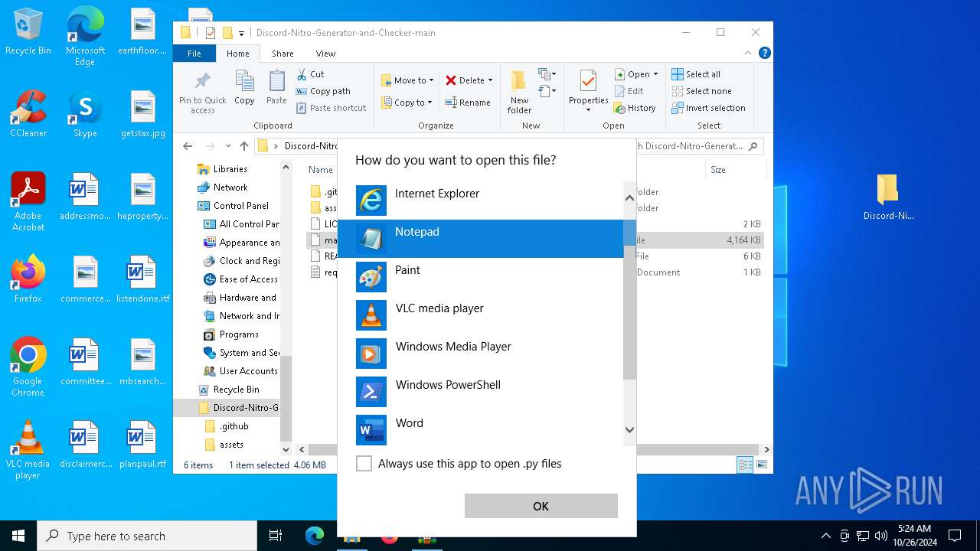Expand the Open dropdown in ribbon
Image resolution: width=980 pixels, height=551 pixels.
coord(636,74)
